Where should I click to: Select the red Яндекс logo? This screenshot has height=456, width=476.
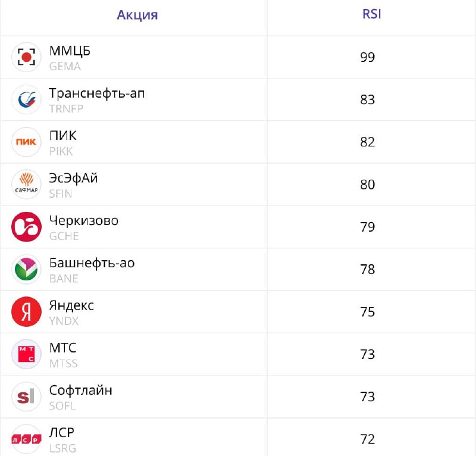pos(26,312)
